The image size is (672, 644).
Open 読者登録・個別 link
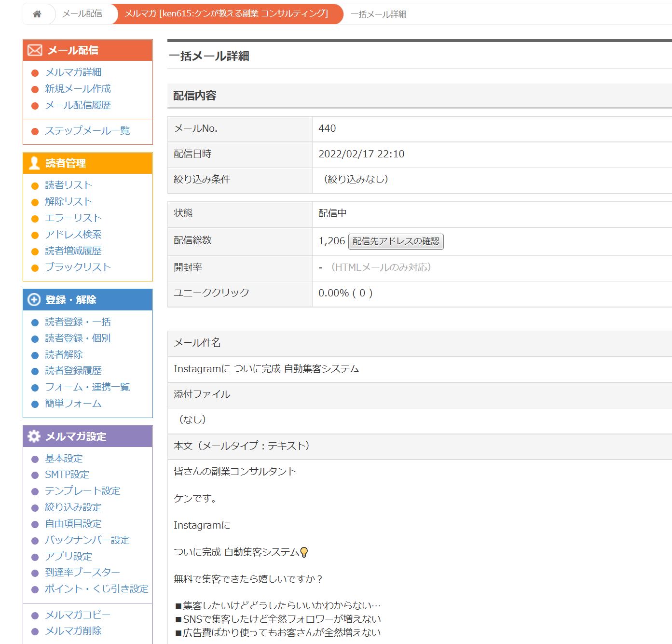tap(78, 338)
